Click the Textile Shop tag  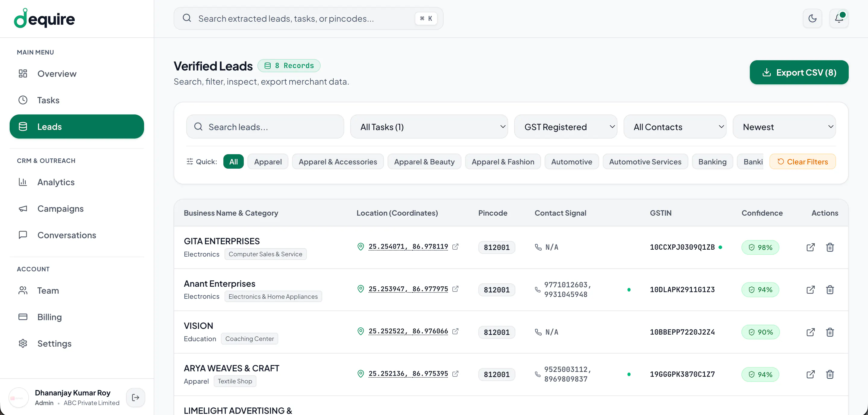pyautogui.click(x=235, y=381)
